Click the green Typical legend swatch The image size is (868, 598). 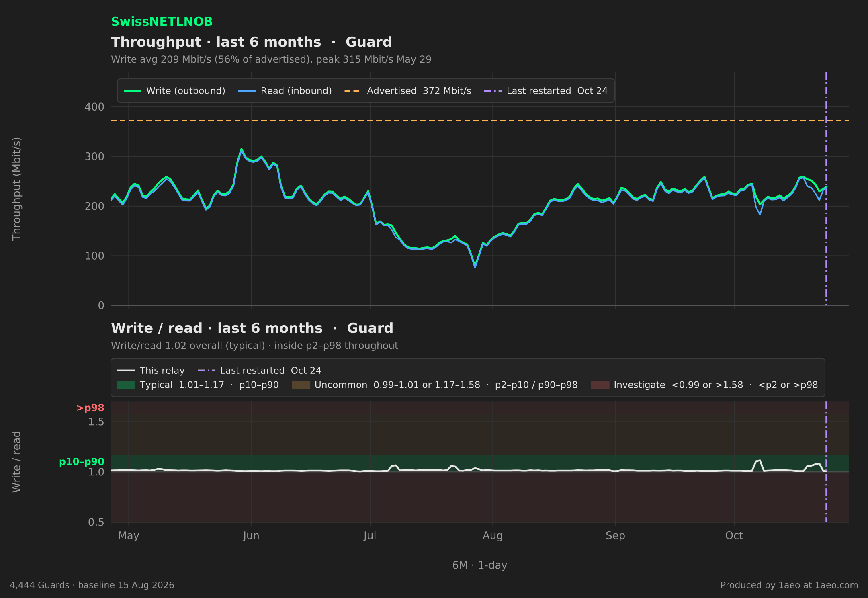click(126, 385)
